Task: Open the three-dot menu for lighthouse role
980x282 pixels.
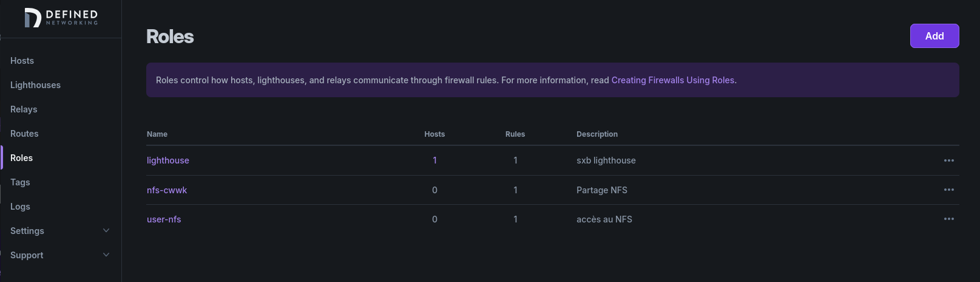Action: 949,160
